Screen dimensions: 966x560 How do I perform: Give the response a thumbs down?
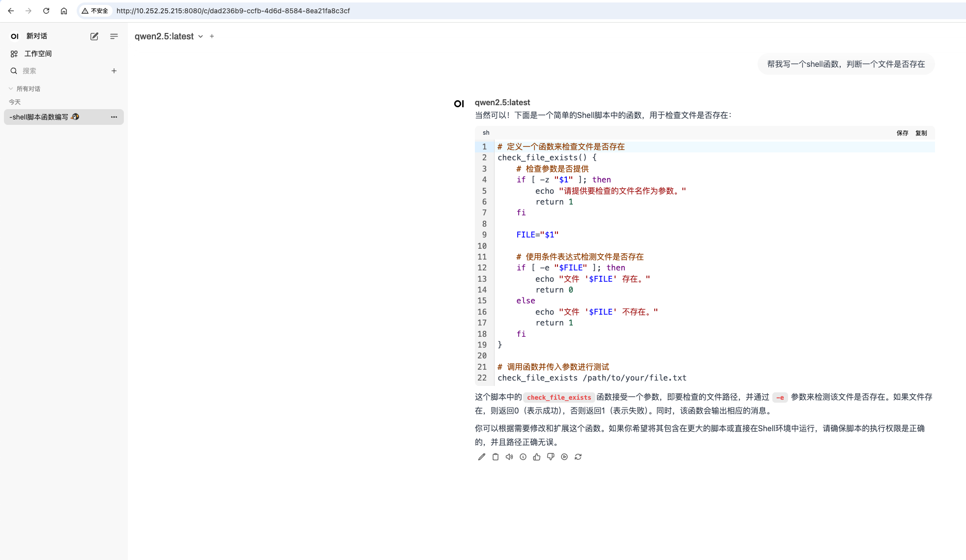click(550, 457)
